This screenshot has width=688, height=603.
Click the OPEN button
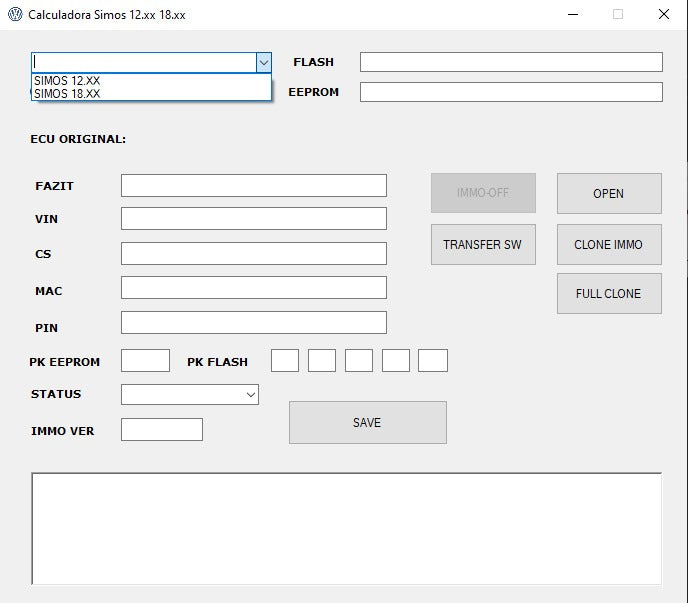coord(609,194)
